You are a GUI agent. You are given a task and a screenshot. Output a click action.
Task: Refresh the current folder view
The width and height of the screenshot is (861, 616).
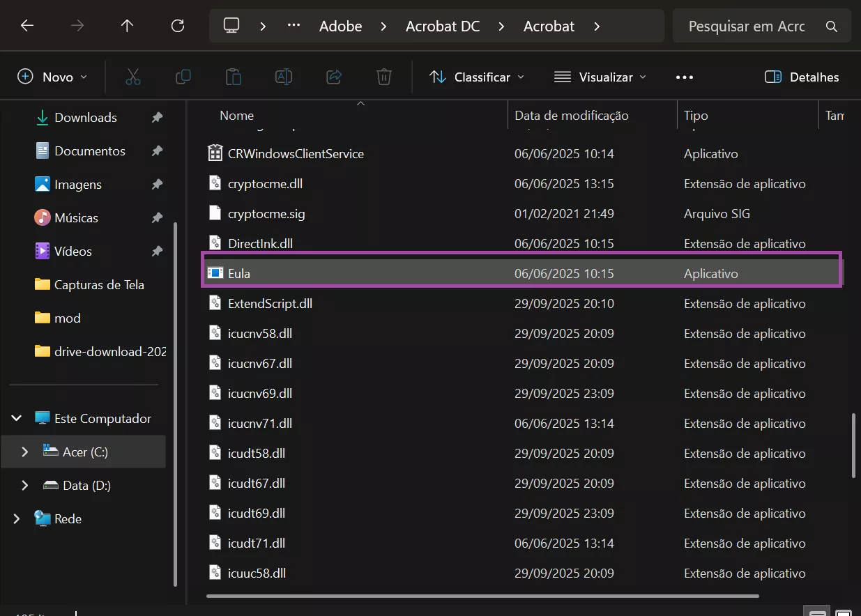178,26
